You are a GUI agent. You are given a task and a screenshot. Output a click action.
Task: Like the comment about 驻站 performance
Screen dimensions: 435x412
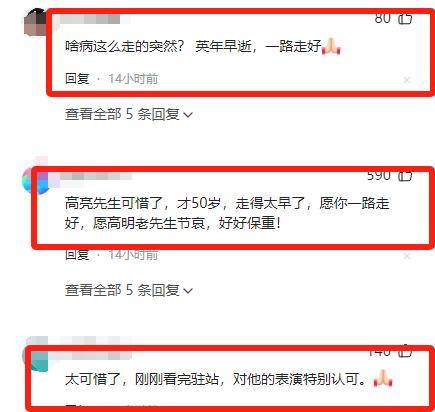click(x=405, y=352)
